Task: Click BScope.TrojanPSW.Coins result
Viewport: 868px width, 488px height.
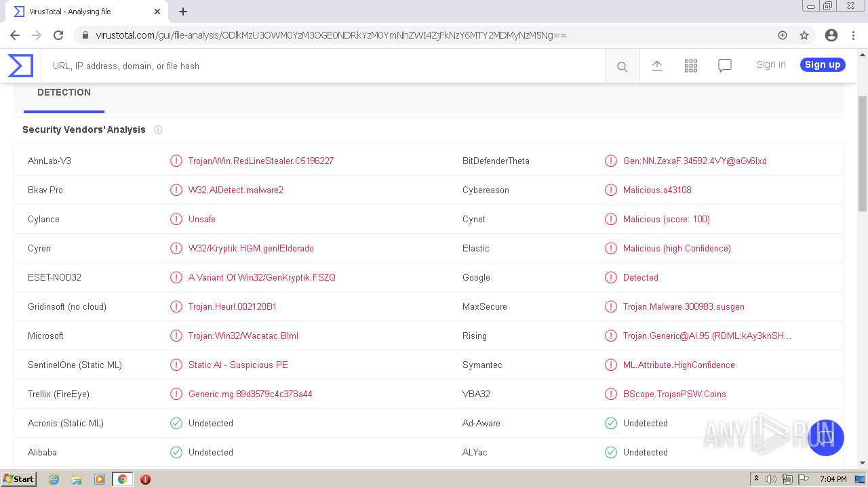Action: (x=675, y=394)
